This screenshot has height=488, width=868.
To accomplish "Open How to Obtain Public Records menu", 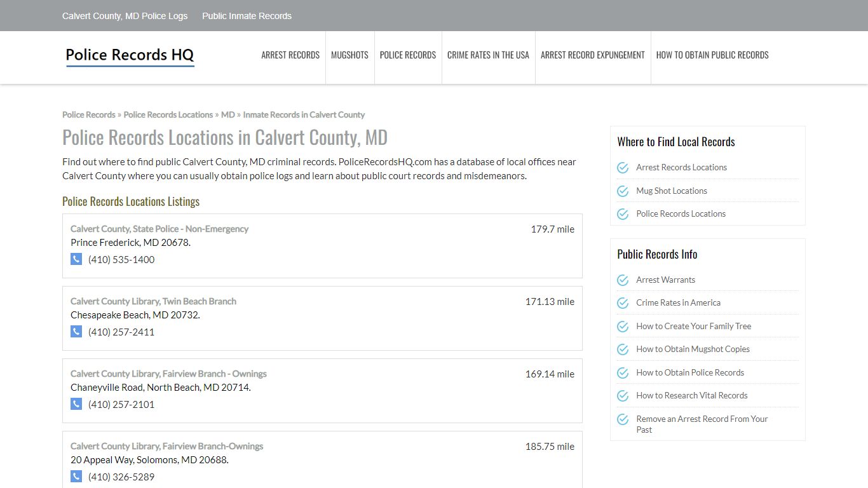I will point(712,55).
